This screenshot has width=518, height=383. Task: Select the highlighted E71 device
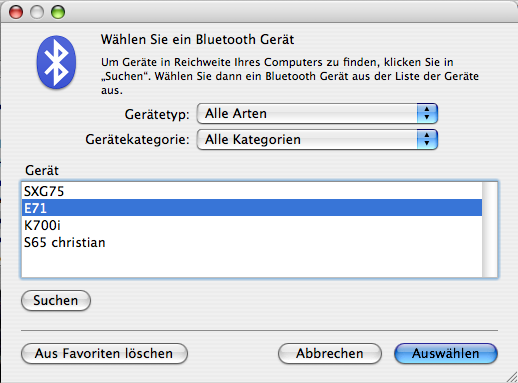coord(252,208)
